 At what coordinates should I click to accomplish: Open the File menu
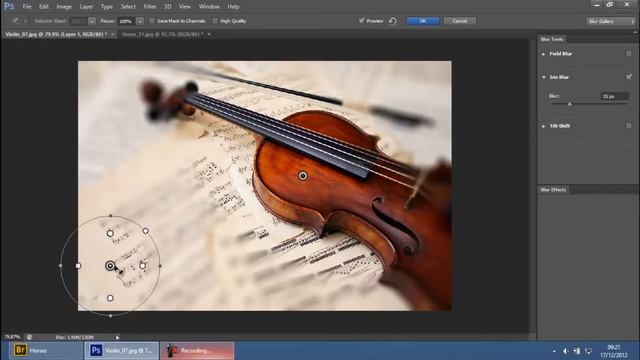[x=27, y=7]
